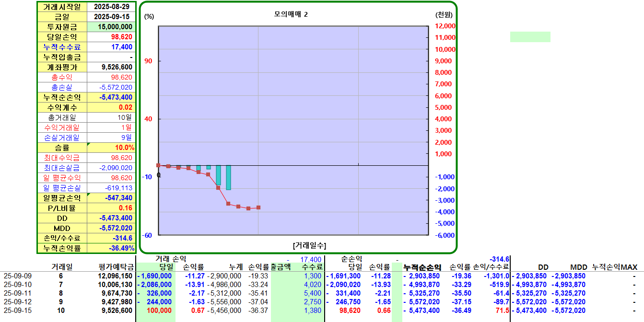
Task: Select the date cell 25-09-10
Action: (18, 285)
